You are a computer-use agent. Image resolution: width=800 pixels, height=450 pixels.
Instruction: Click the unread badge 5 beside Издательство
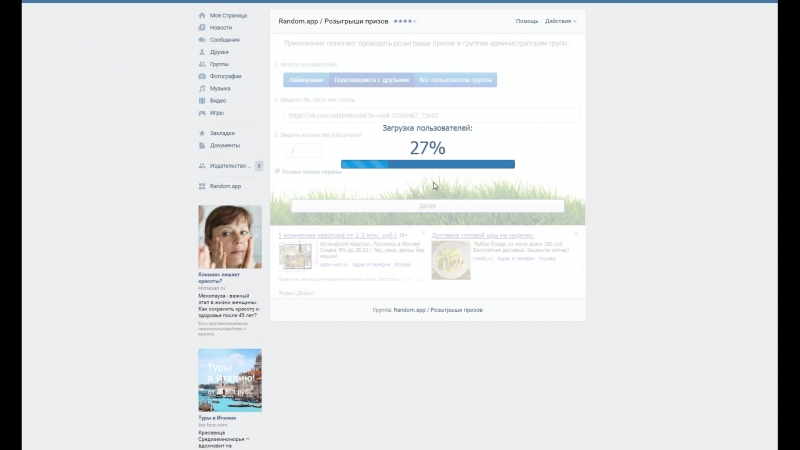tap(259, 166)
